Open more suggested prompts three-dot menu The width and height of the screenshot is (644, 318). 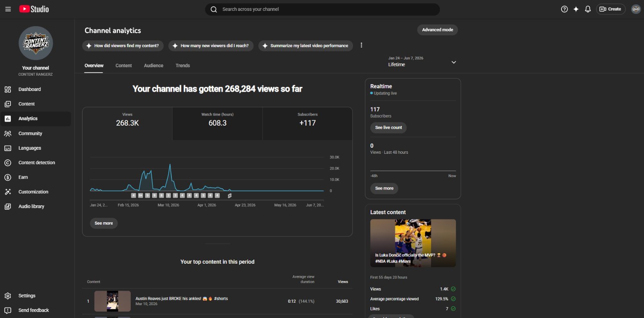361,45
